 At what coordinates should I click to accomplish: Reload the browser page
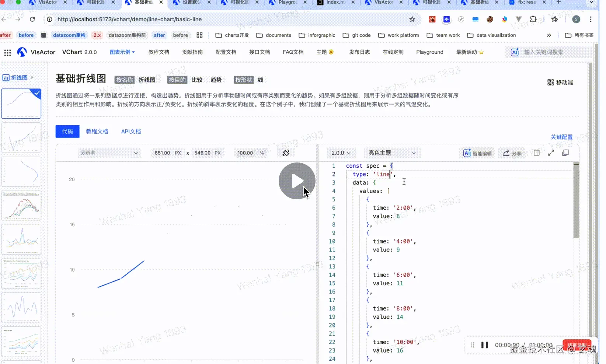32,19
